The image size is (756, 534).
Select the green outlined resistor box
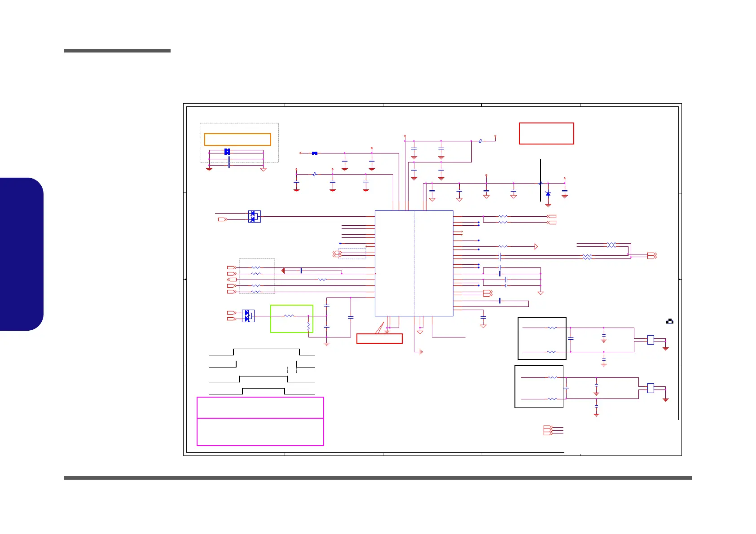(x=292, y=319)
